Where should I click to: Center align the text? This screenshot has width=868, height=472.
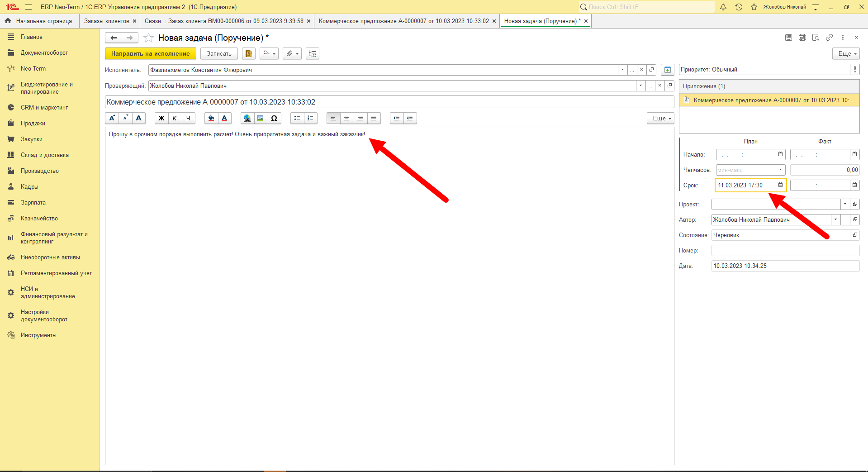coord(346,118)
